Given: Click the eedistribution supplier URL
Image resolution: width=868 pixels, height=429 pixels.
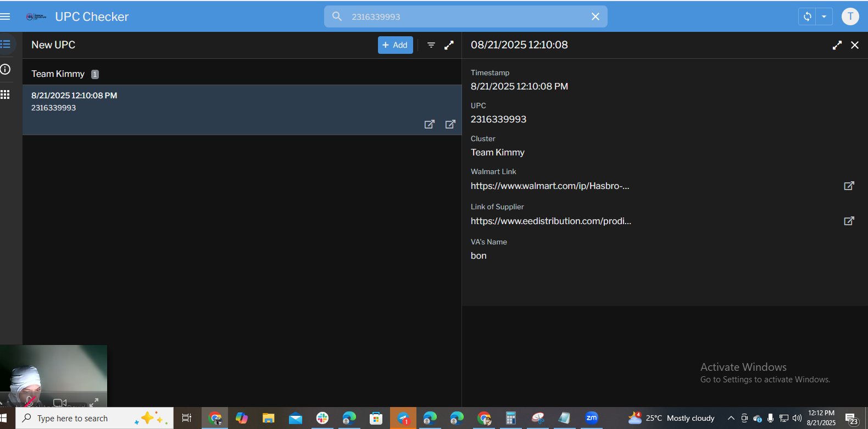Looking at the screenshot, I should tap(550, 221).
